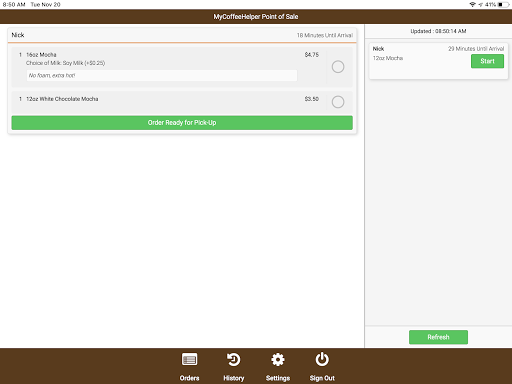Click the Updated 08:50:14 AM timestamp
Screen dimensions: 512x384
(438, 31)
